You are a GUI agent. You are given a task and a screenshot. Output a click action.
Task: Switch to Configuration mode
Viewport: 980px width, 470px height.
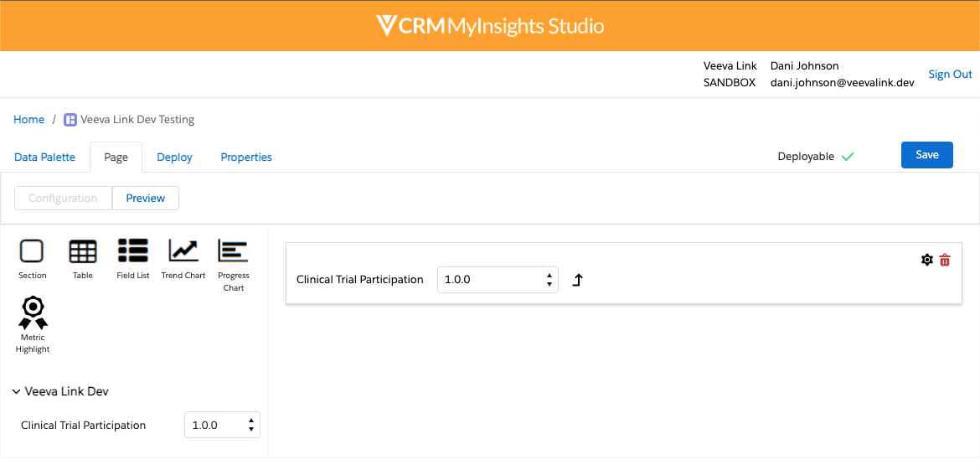pyautogui.click(x=64, y=198)
